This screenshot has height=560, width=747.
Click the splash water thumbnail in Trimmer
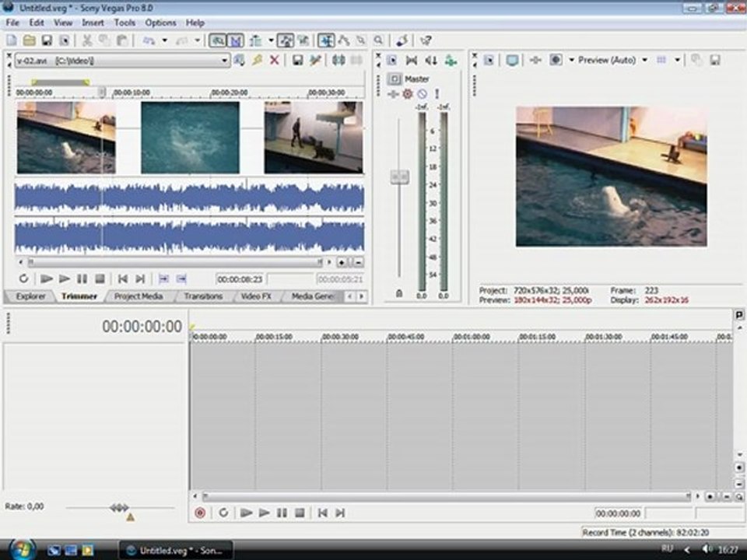[x=190, y=138]
